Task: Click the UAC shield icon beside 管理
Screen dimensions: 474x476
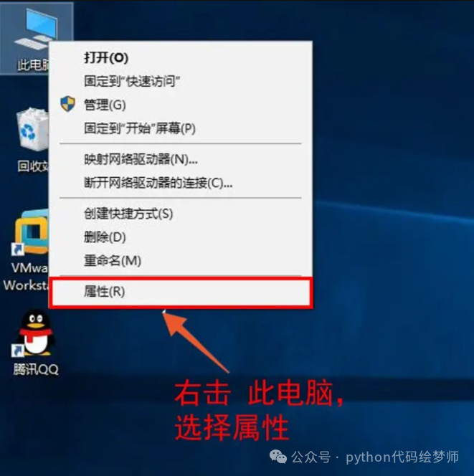Action: [x=67, y=104]
